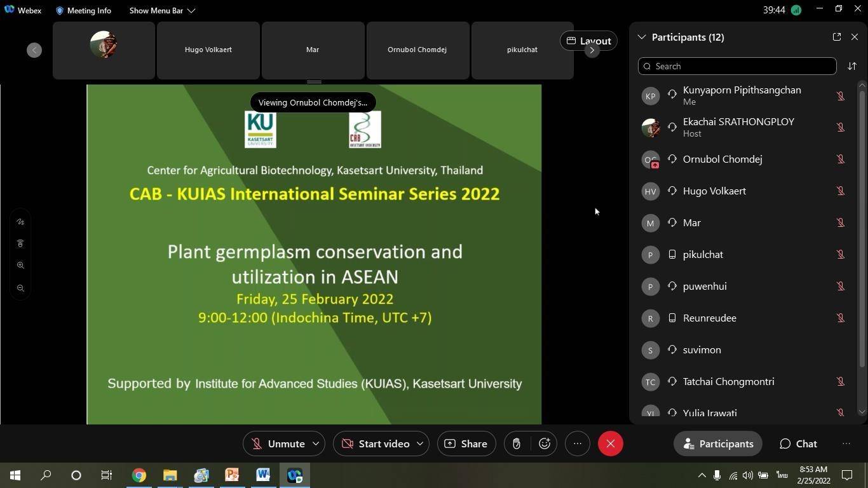Click the KP avatar of Kunyaporn
Viewport: 868px width, 488px height.
pyautogui.click(x=650, y=96)
